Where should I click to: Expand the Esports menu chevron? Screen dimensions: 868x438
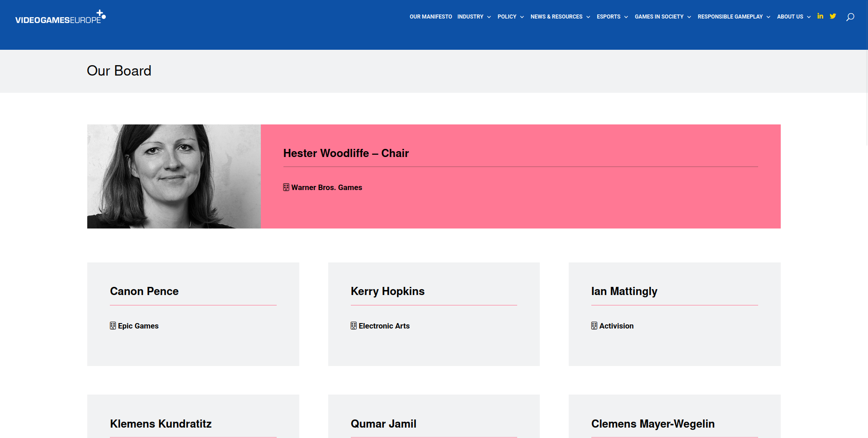(626, 17)
